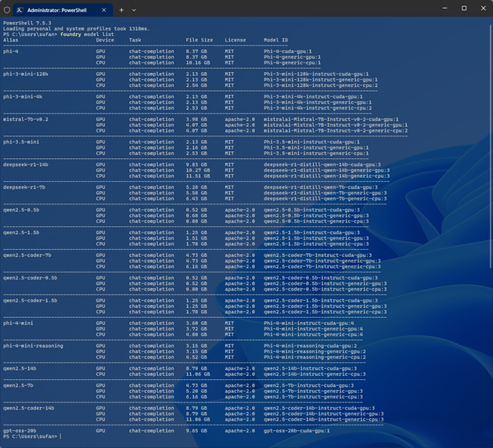
Task: Minimize the terminal window
Action: click(445, 9)
